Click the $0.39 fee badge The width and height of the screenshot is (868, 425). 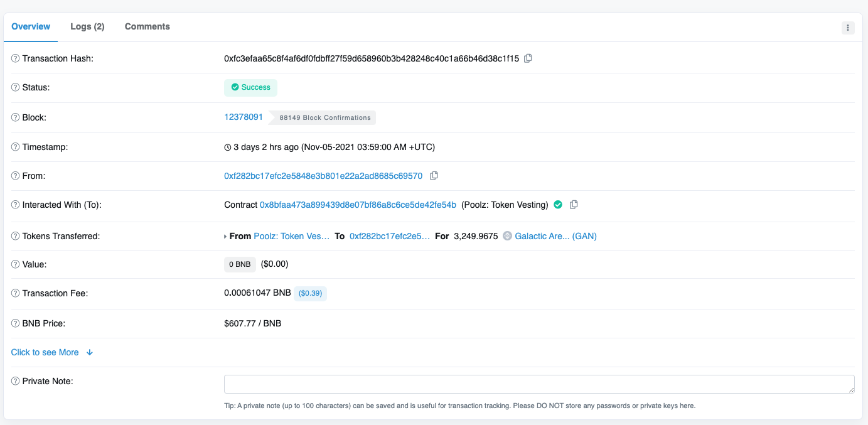310,293
